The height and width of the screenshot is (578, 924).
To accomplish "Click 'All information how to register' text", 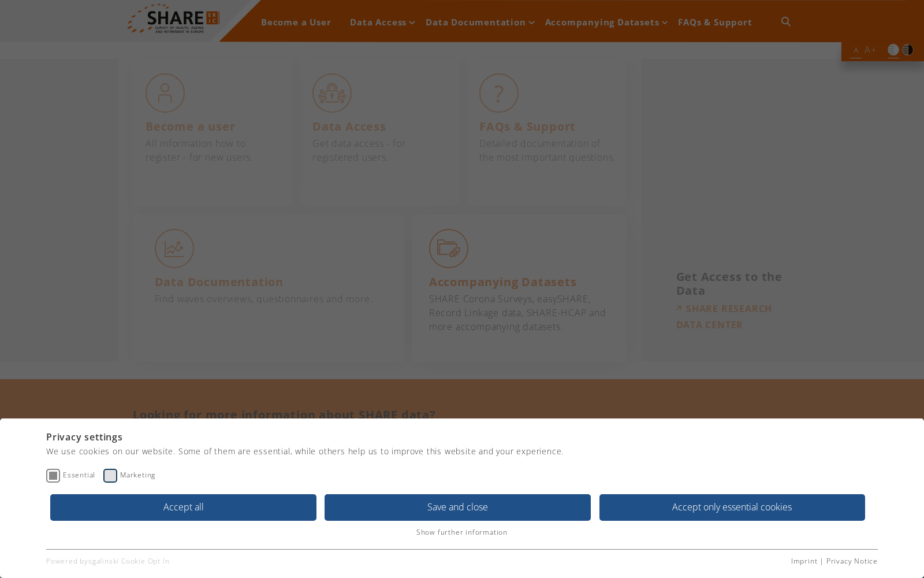I will (x=199, y=150).
